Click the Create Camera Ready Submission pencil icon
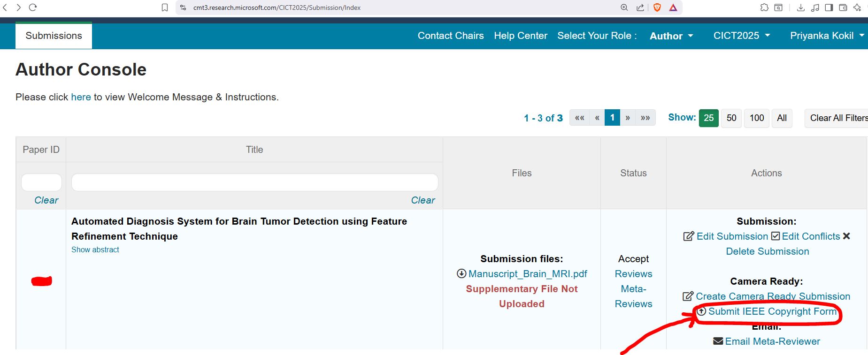Viewport: 868px width, 355px height. point(687,296)
